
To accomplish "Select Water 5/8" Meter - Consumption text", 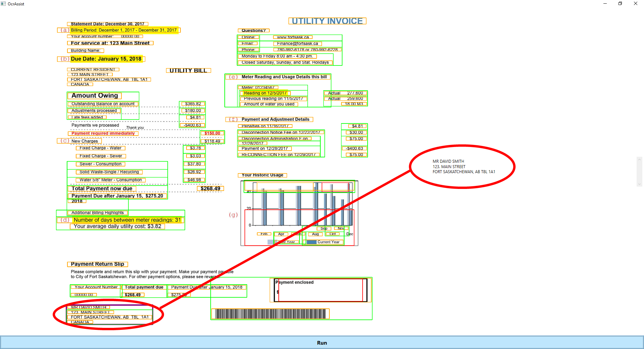I will pos(111,180).
